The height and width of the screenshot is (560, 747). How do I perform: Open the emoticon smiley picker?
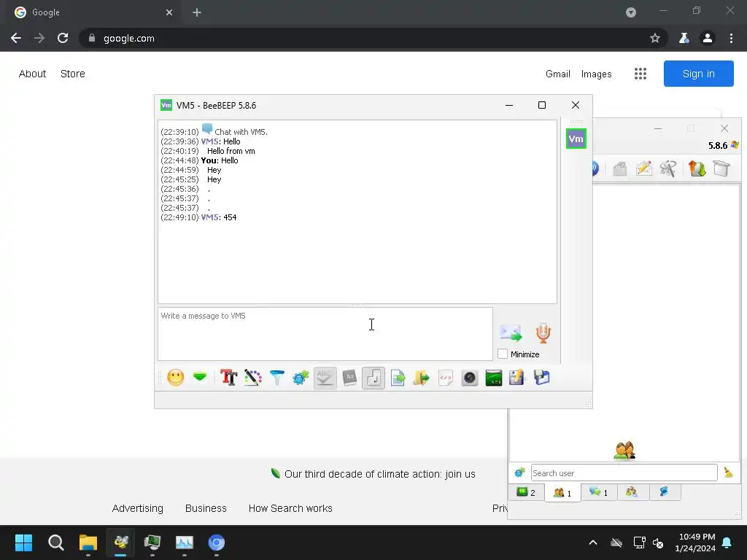point(176,378)
